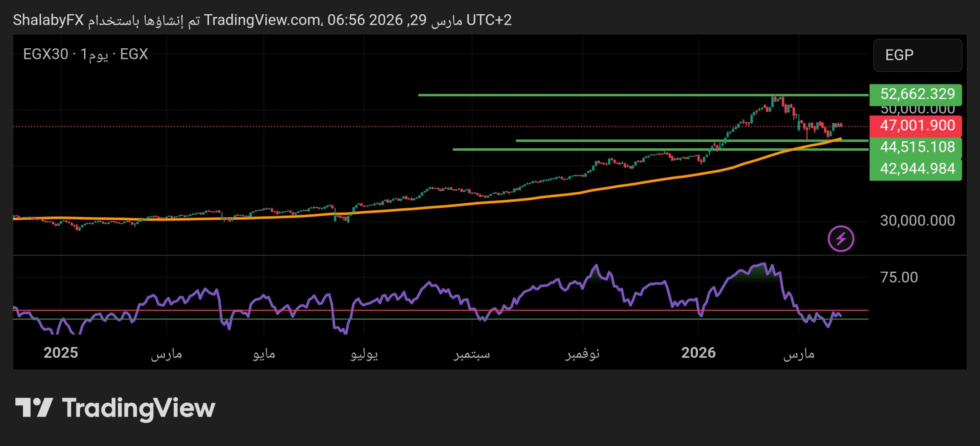Click the red 47,001.900 current price label
Screen dimensions: 980x446
(x=915, y=126)
